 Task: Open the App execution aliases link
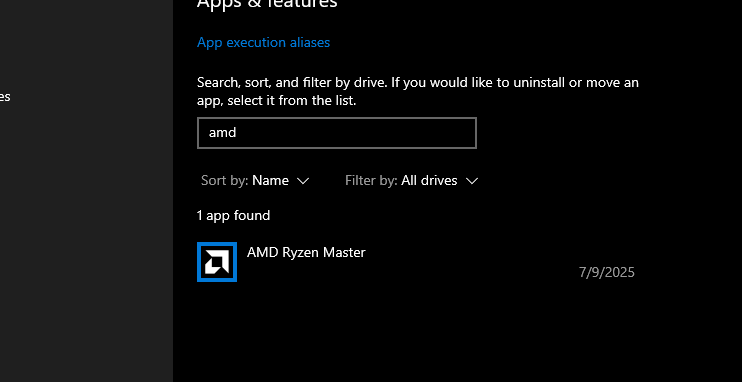[x=263, y=43]
